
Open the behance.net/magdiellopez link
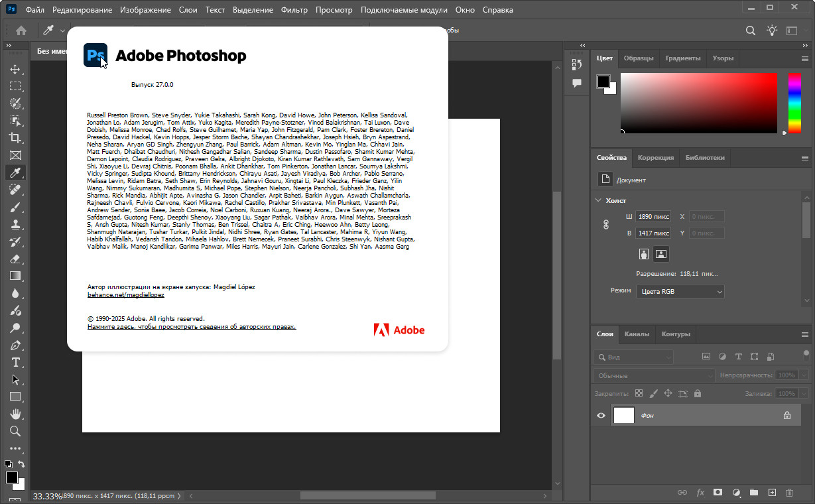coord(125,294)
